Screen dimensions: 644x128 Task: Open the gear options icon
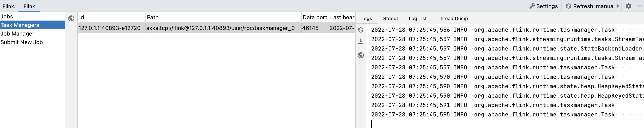tap(628, 6)
